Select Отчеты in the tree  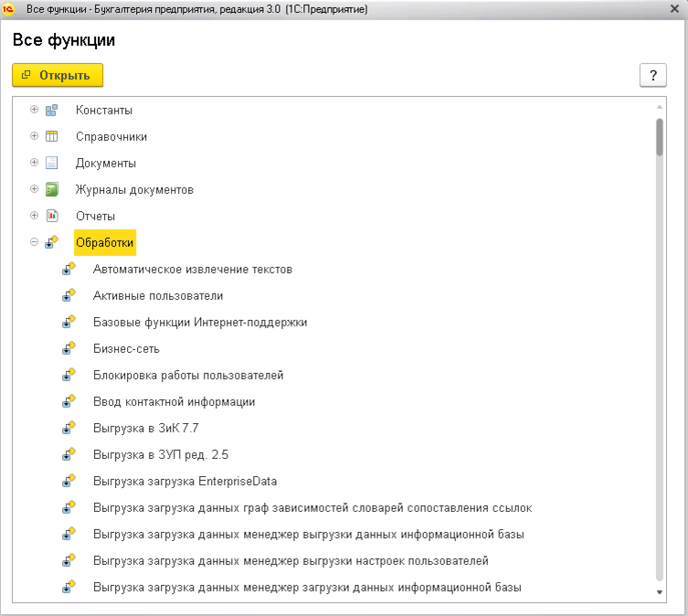pyautogui.click(x=95, y=216)
